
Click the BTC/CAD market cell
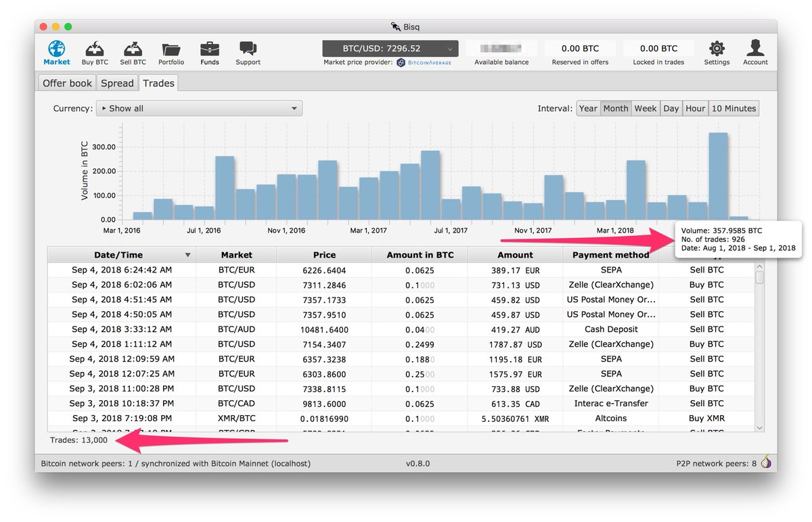236,404
